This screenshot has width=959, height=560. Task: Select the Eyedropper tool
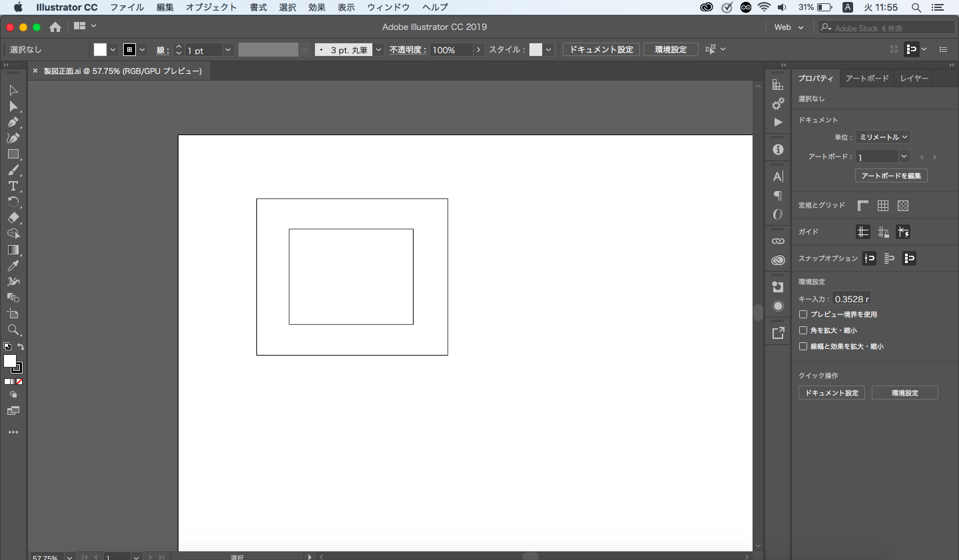13,266
